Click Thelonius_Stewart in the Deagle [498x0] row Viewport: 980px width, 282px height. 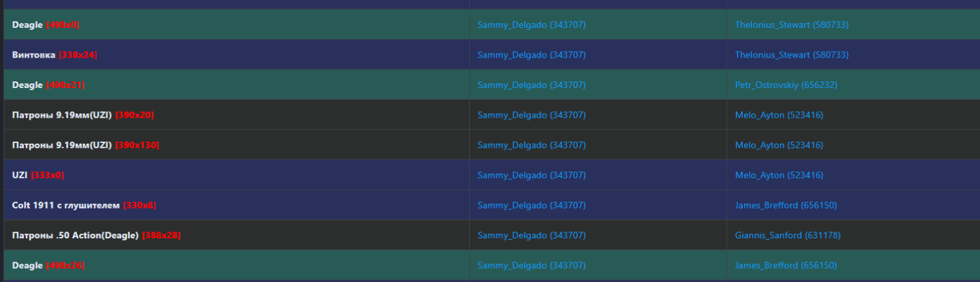(791, 25)
